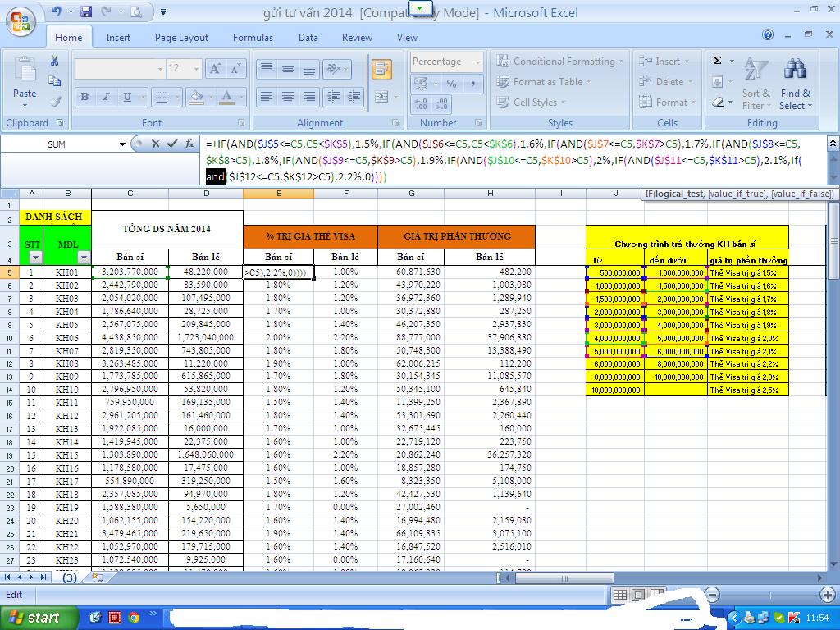This screenshot has height=630, width=840.
Task: Select Normal view button in status bar
Action: 621,595
